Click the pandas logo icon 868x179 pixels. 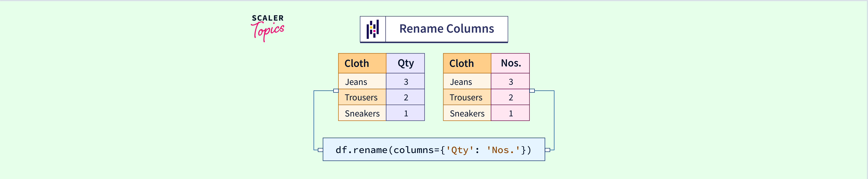[x=373, y=29]
